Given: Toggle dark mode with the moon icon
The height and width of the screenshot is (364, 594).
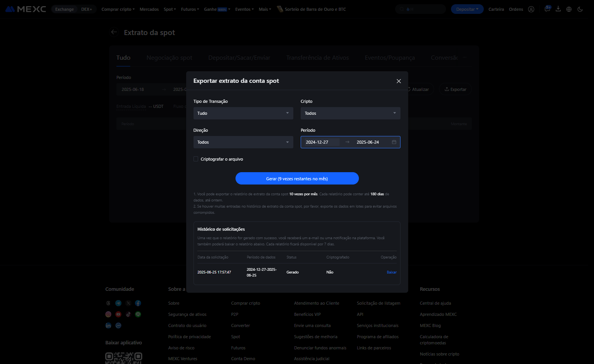Looking at the screenshot, I should 580,9.
